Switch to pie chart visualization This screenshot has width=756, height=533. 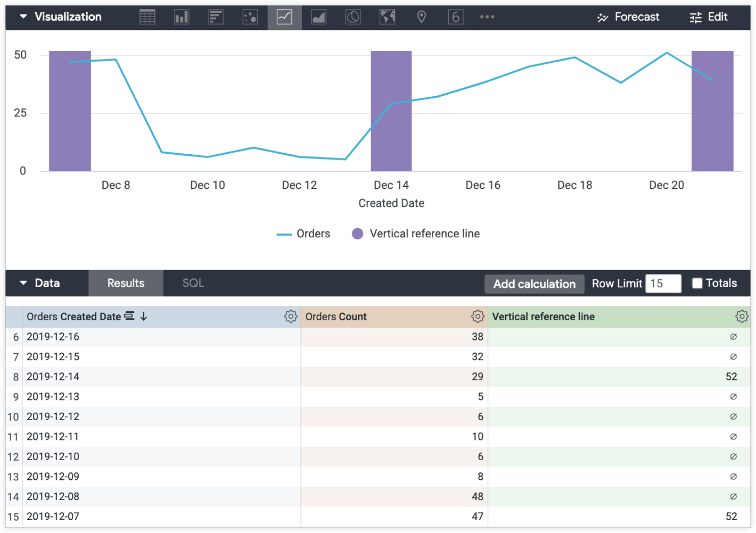click(352, 17)
